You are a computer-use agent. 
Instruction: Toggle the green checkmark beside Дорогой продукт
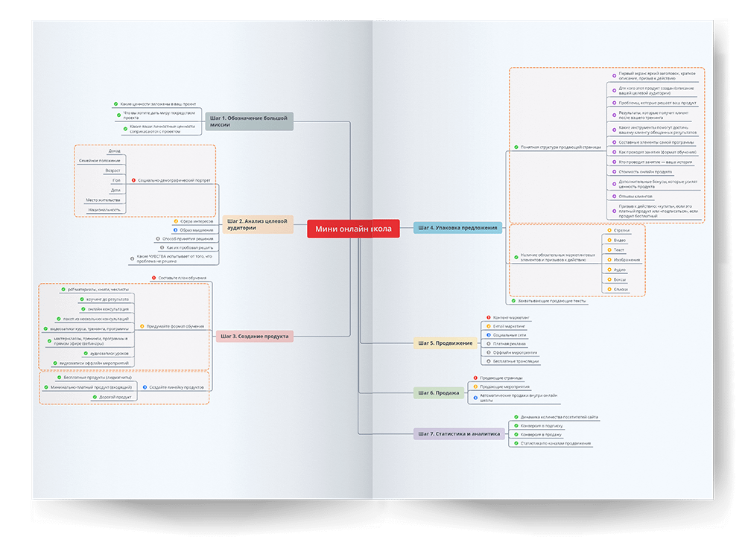point(92,397)
